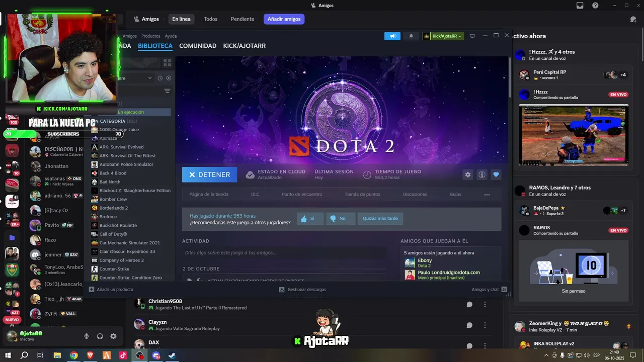Image resolution: width=644 pixels, height=362 pixels.
Task: Click Steam announcements megaphone button
Action: tap(392, 36)
